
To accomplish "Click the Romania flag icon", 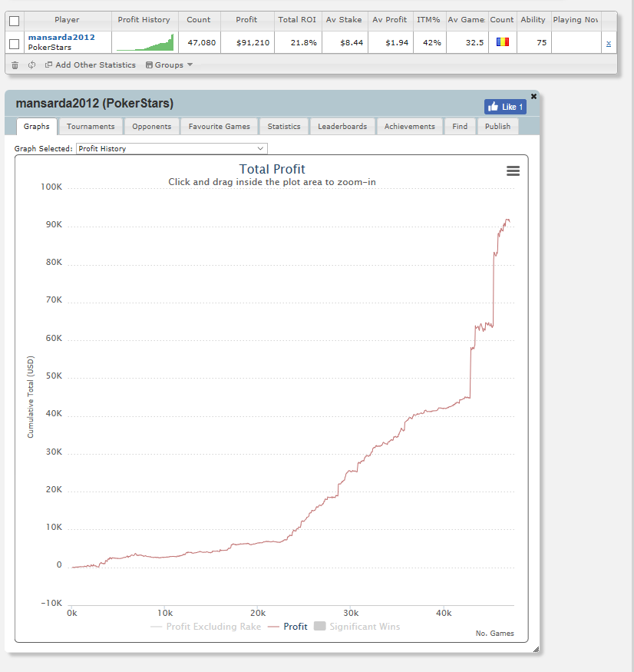I will [x=503, y=42].
